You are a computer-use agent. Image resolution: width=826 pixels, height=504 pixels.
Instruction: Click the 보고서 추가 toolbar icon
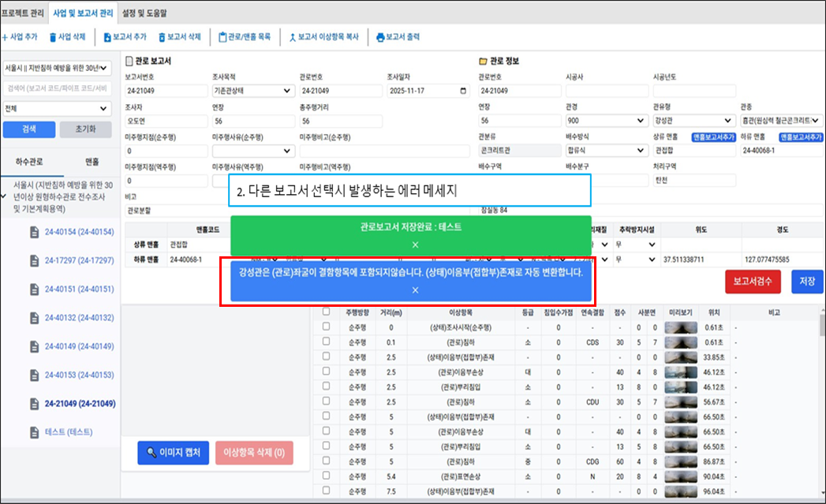(107, 37)
